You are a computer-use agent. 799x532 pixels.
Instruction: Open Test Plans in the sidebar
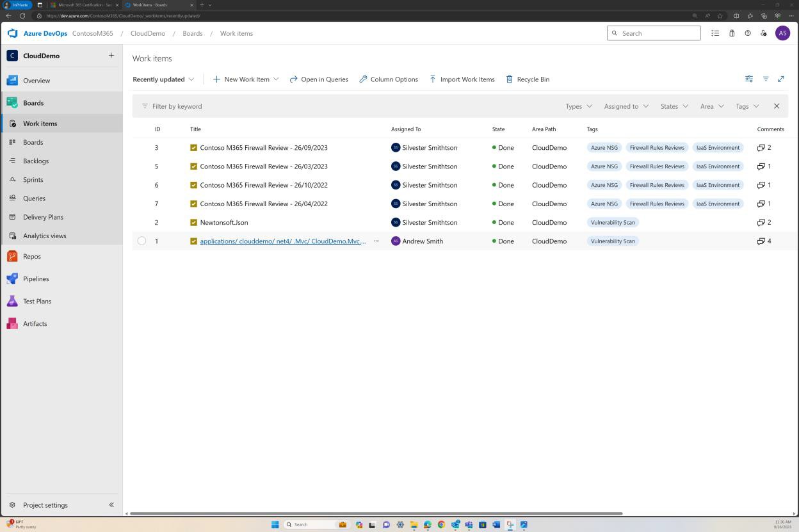tap(37, 301)
